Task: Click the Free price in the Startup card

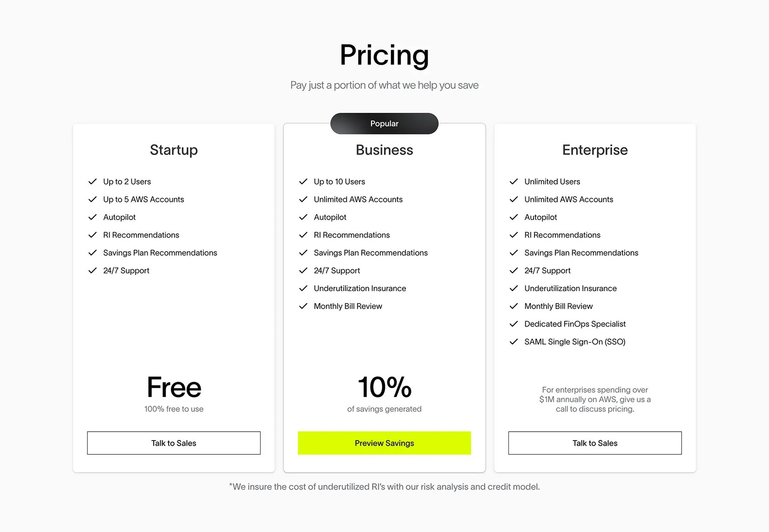Action: pyautogui.click(x=174, y=387)
